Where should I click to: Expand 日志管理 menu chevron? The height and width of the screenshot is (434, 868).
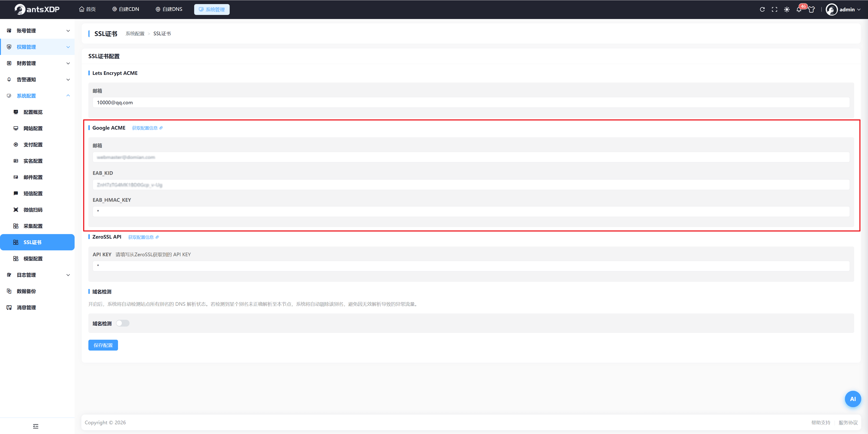(x=68, y=275)
